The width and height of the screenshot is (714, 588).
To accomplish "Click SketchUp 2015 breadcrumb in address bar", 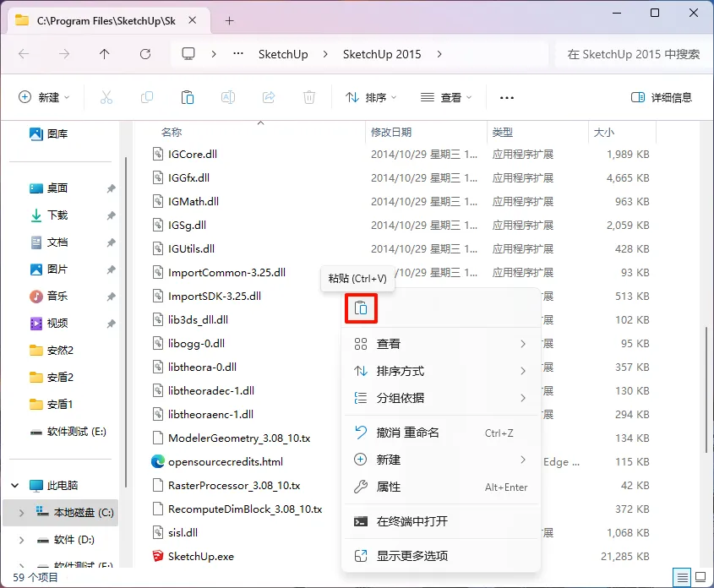I will click(382, 54).
